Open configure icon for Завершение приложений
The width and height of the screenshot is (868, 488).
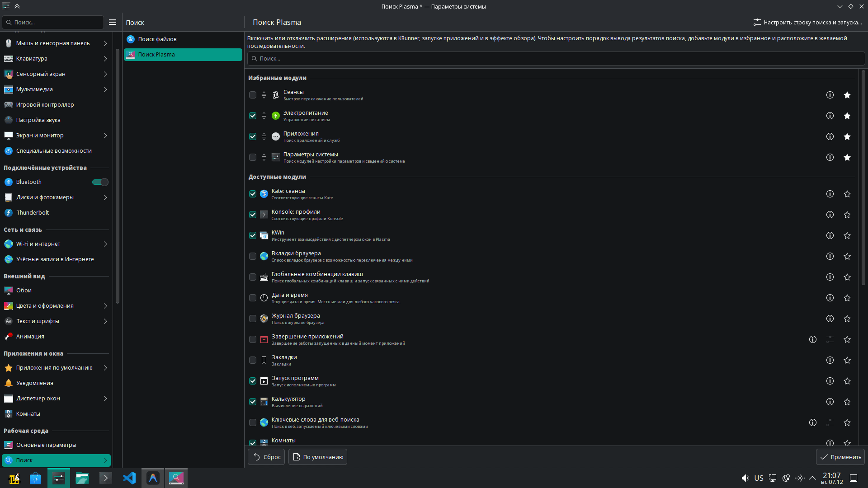coord(830,339)
